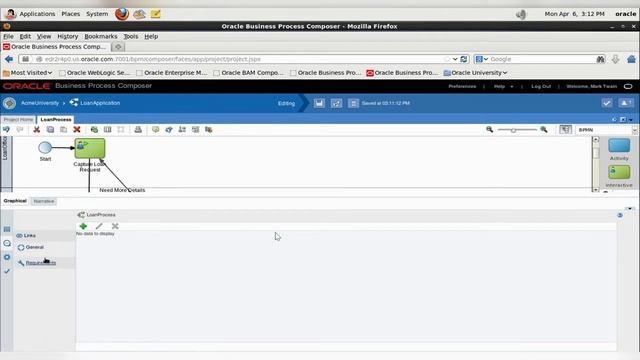Switch to the Narrative tab
Image resolution: width=640 pixels, height=360 pixels.
pos(44,201)
